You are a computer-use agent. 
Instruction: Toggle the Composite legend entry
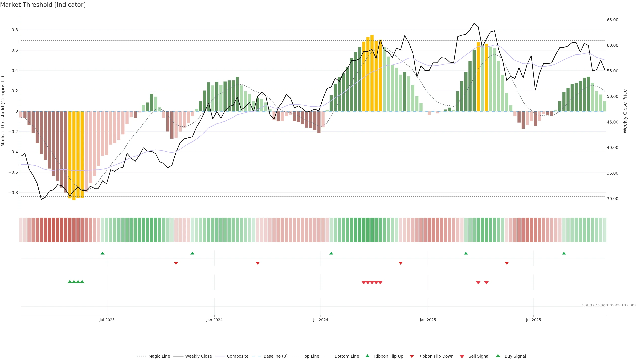point(237,356)
